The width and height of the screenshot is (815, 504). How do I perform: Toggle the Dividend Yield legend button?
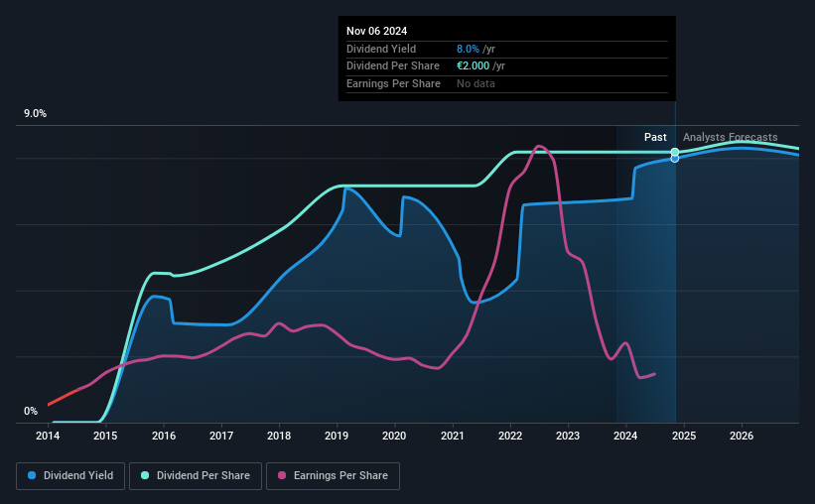pos(70,476)
